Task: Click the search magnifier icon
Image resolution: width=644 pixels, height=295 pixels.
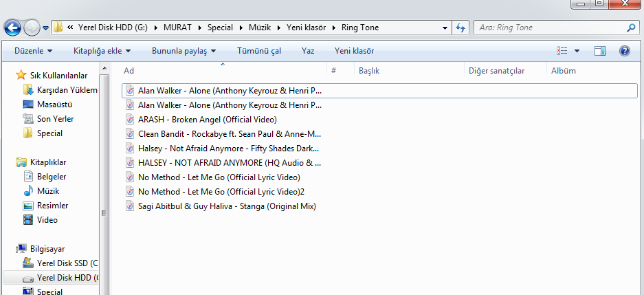Action: (x=631, y=28)
